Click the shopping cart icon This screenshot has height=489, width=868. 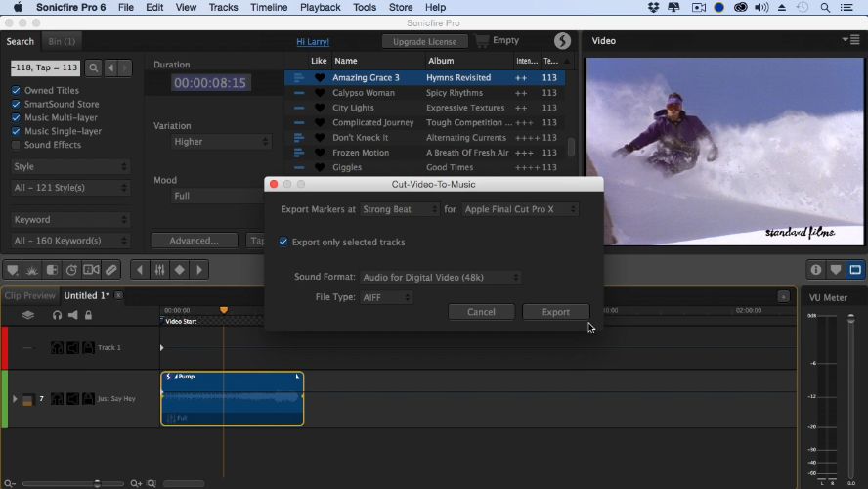tap(482, 41)
